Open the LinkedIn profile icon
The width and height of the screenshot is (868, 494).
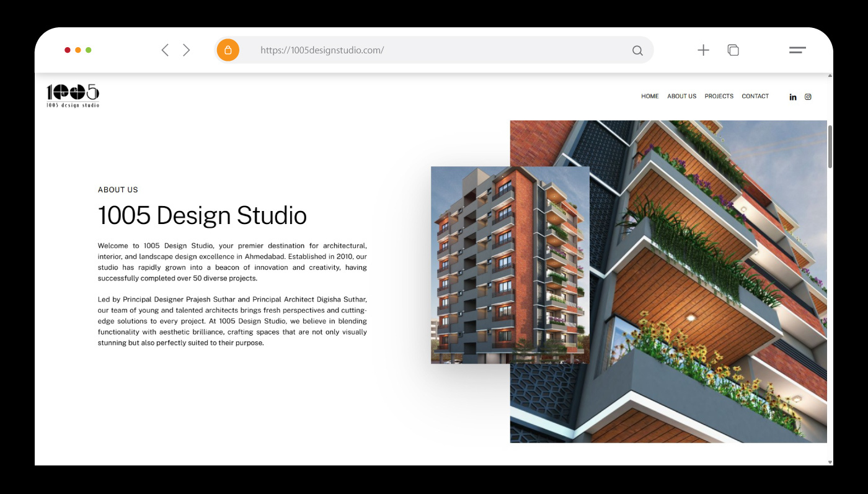(x=793, y=97)
